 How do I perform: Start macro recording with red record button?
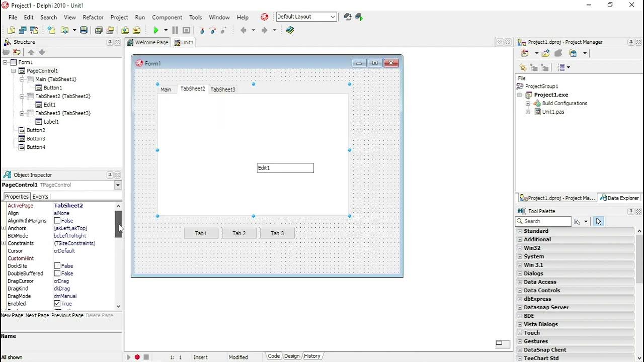tap(137, 357)
